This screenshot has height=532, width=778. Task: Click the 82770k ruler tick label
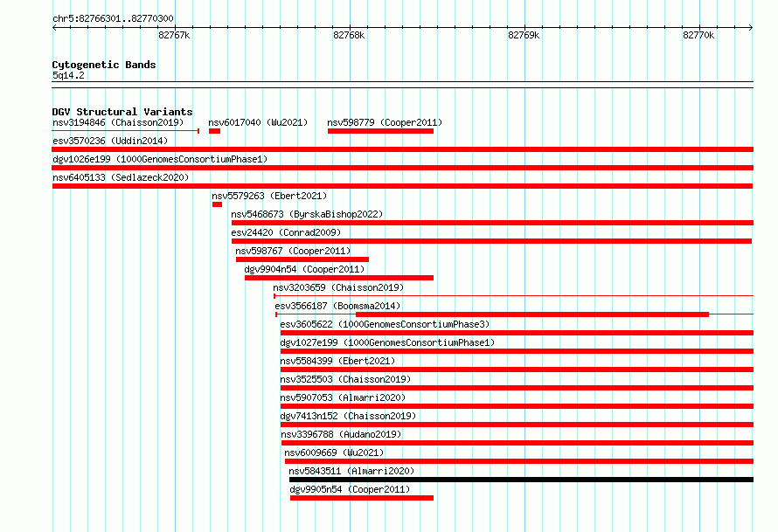coord(698,35)
